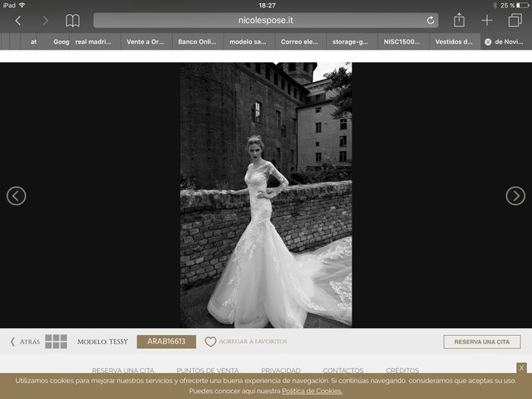This screenshot has height=399, width=532.
Task: Switch to the 'Correo ele...' tab
Action: [301, 42]
